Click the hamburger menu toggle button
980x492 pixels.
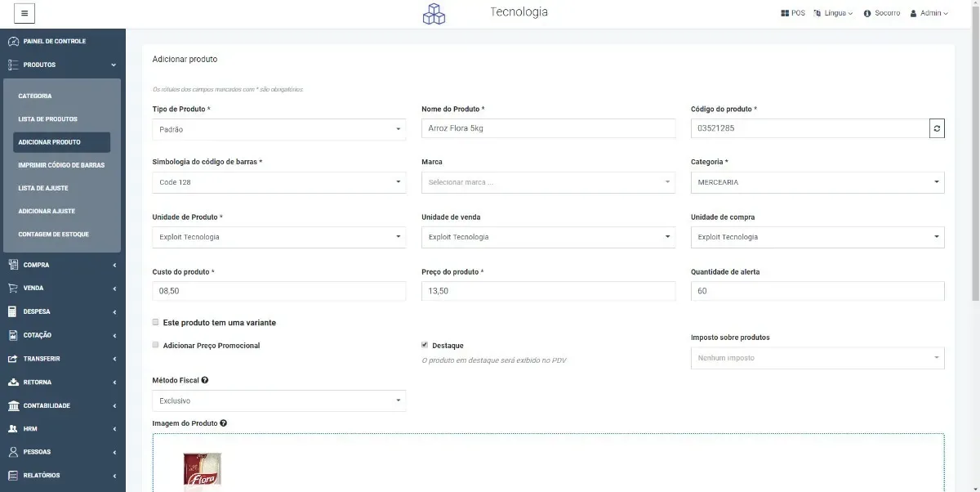coord(24,14)
